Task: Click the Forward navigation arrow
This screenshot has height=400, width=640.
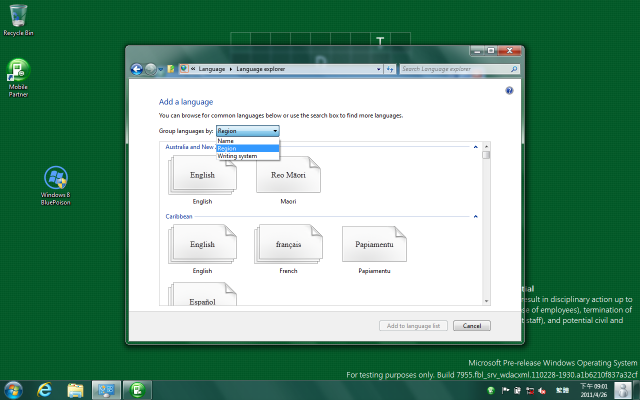Action: click(x=151, y=69)
